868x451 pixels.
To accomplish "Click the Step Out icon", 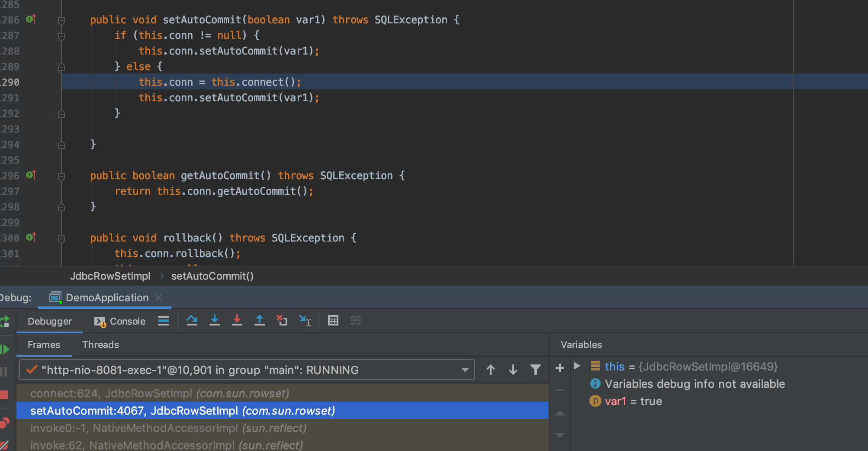I will click(260, 321).
